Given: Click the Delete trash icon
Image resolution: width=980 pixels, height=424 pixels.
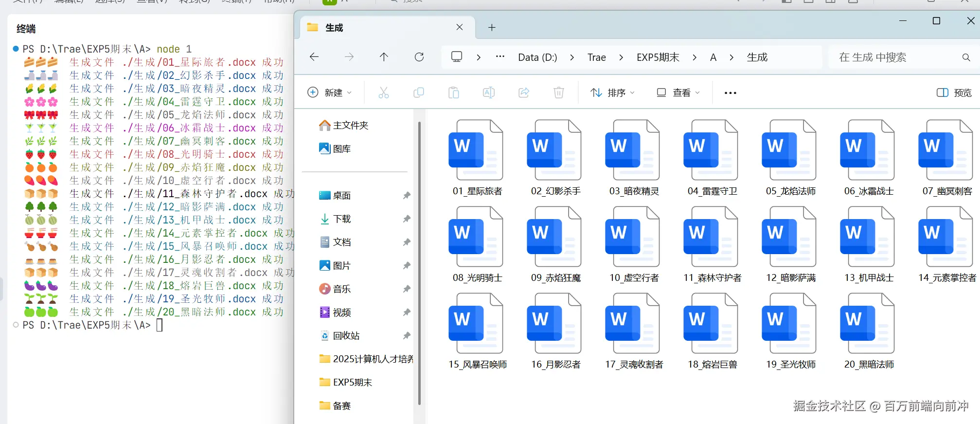Looking at the screenshot, I should [559, 92].
